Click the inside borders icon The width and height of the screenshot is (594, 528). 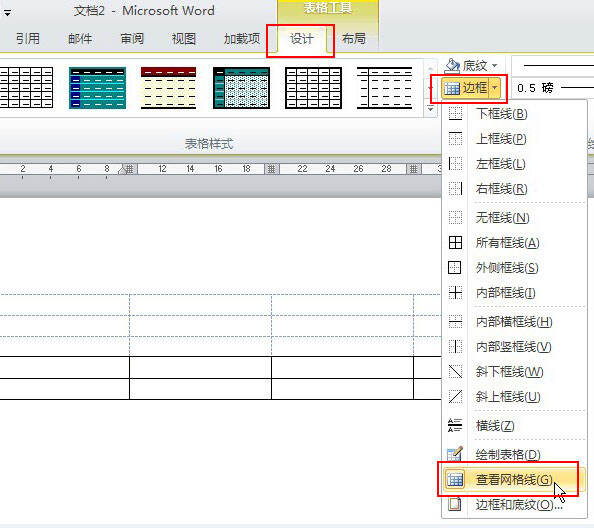(455, 292)
